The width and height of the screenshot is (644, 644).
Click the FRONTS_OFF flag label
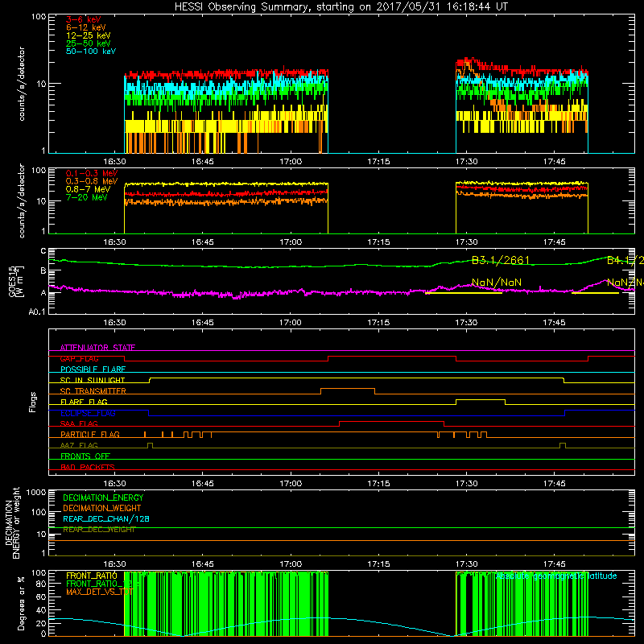pos(85,456)
